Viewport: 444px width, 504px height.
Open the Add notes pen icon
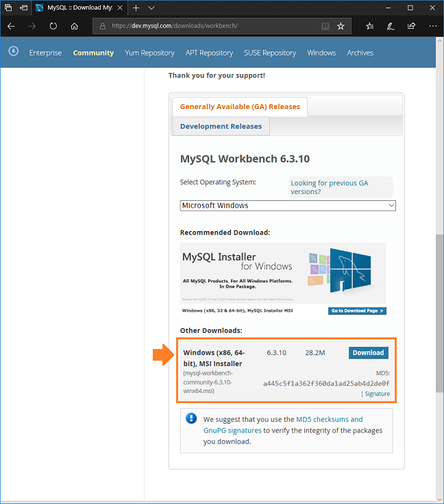click(x=391, y=26)
